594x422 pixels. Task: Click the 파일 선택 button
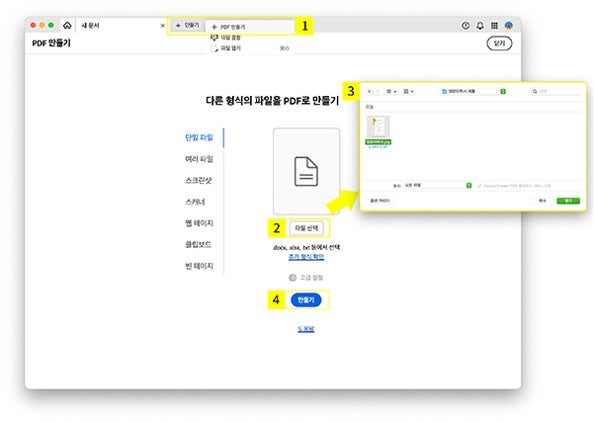point(306,228)
